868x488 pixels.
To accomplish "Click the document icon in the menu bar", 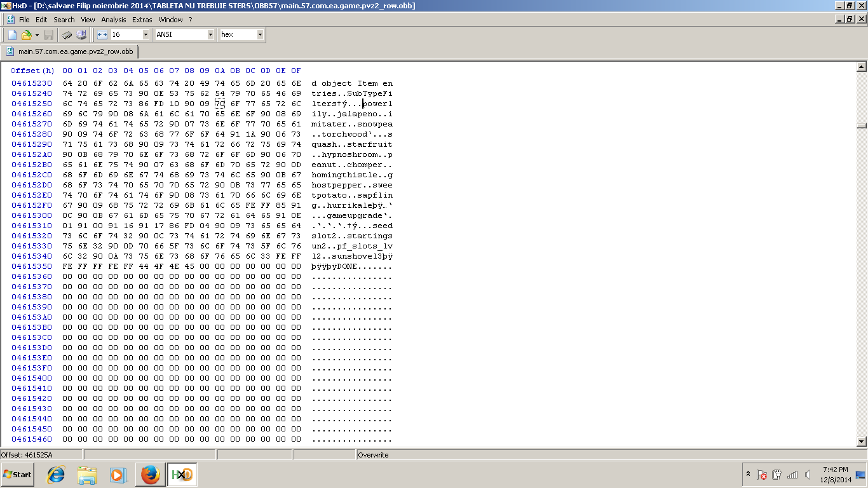I will [x=10, y=20].
